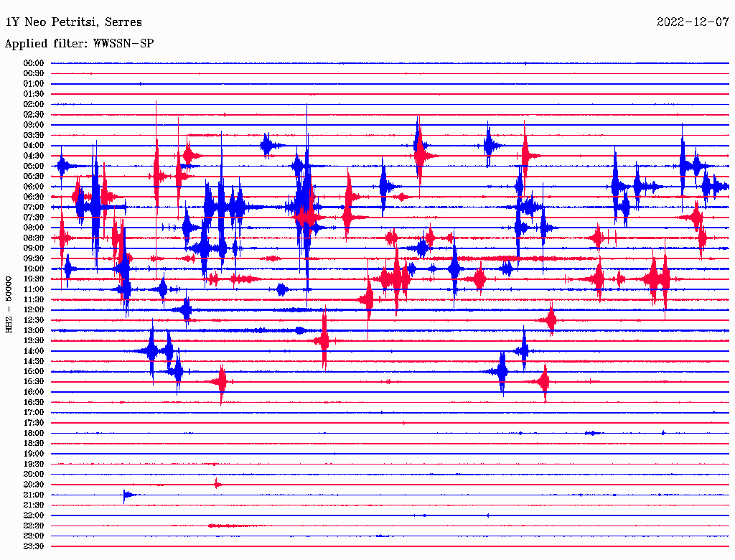This screenshot has height=560, width=735.
Task: Select the 12:00 time label
Action: tap(34, 310)
